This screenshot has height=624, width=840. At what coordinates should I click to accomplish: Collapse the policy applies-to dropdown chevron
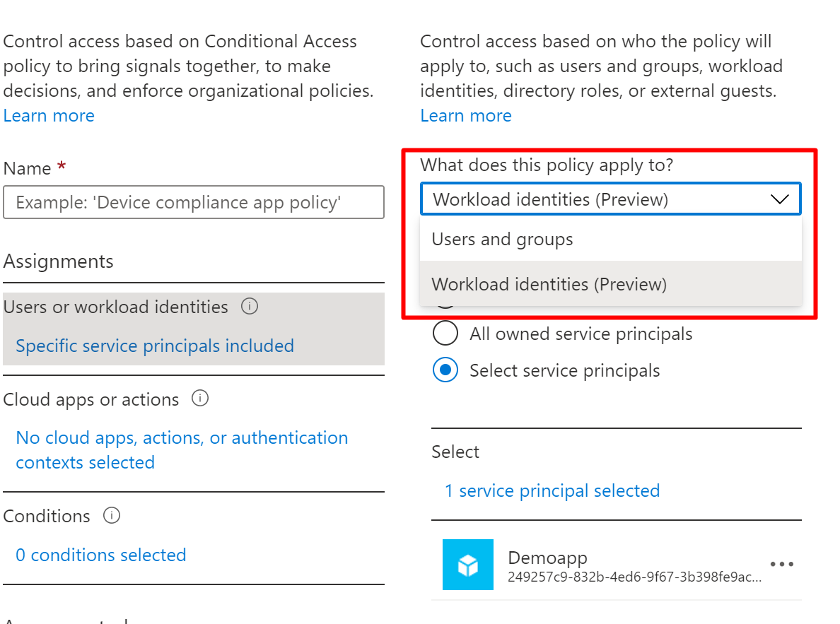779,199
